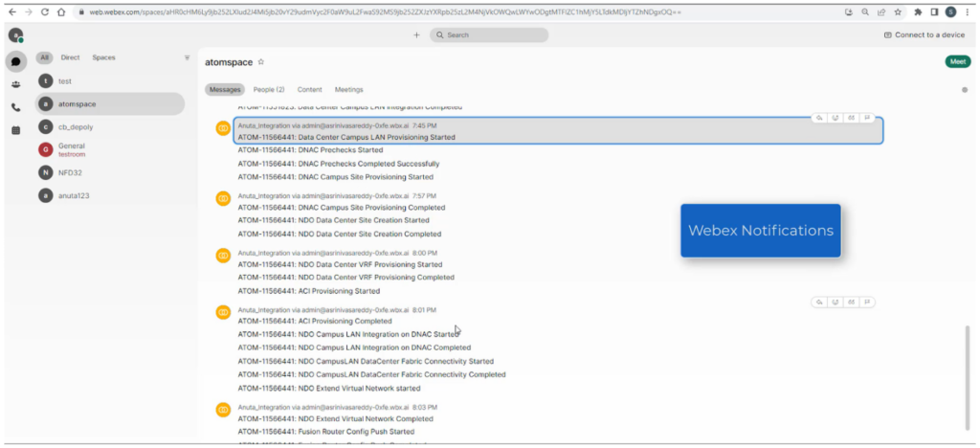This screenshot has height=448, width=980.
Task: Open the browser extensions puzzle icon
Action: point(918,11)
